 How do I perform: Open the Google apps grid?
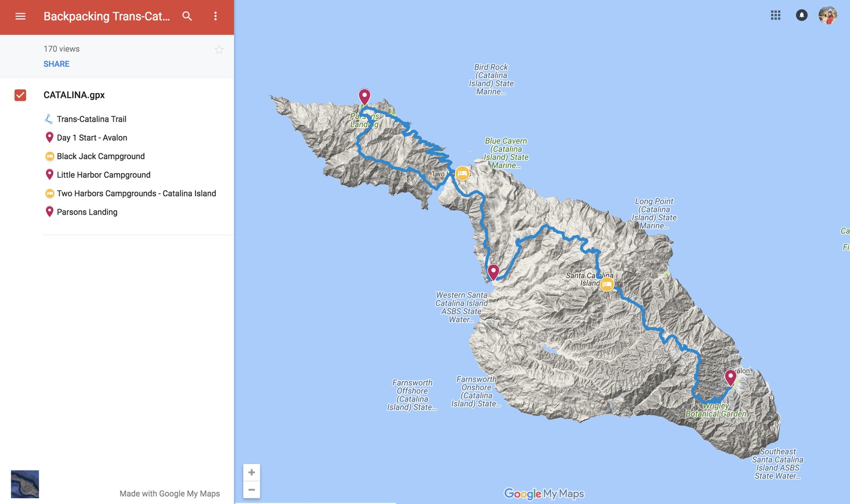[776, 15]
